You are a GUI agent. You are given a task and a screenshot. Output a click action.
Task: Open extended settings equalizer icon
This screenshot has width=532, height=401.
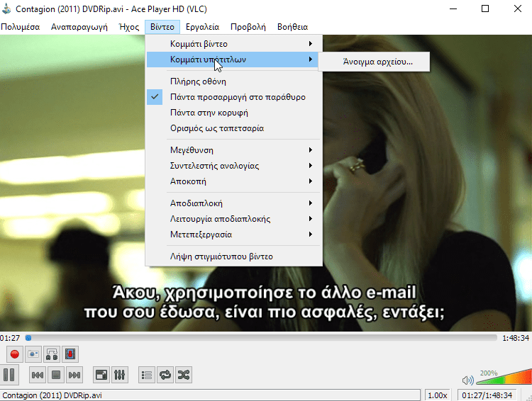(120, 374)
